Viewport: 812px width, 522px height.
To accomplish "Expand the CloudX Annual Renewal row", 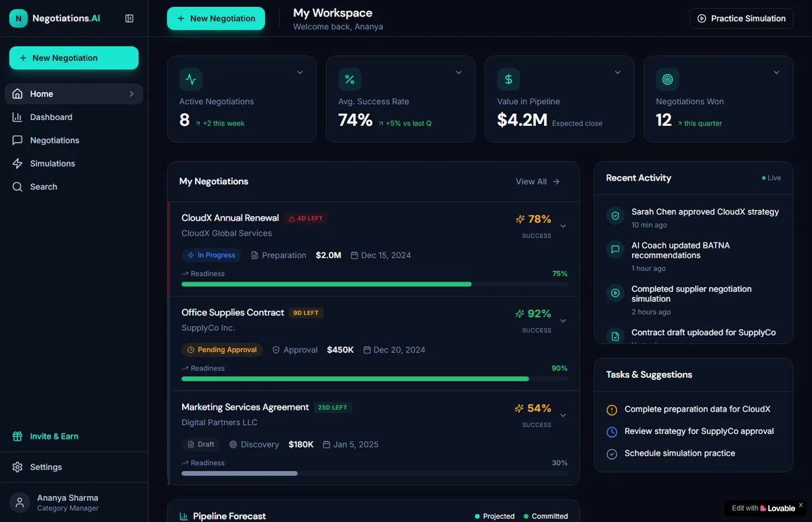I will point(563,226).
